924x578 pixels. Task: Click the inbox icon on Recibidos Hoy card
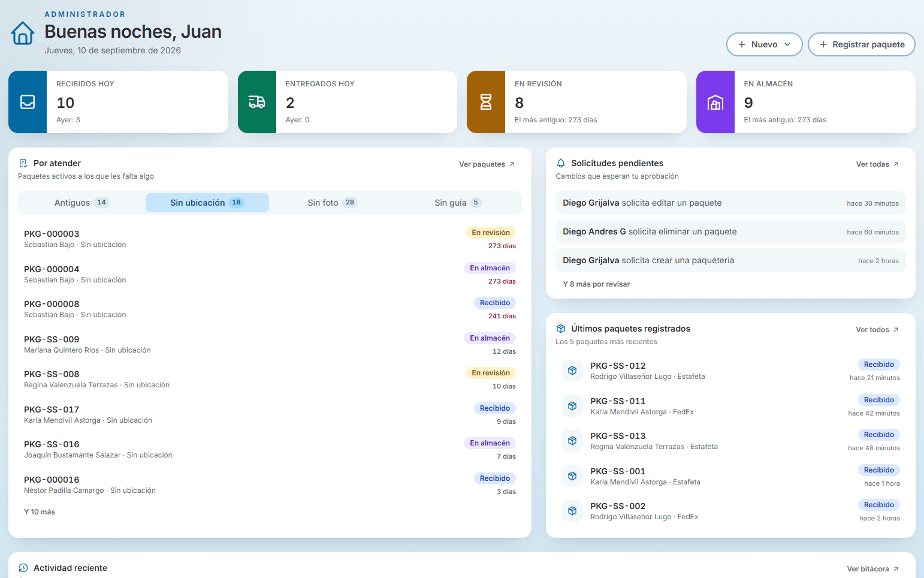pyautogui.click(x=28, y=102)
